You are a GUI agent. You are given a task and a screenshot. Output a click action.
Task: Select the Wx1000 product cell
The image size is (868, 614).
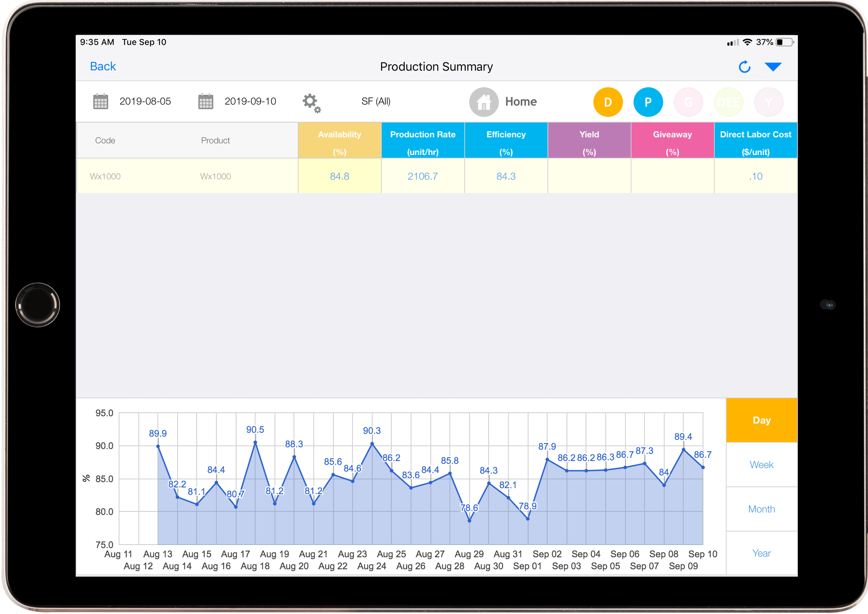(x=215, y=176)
